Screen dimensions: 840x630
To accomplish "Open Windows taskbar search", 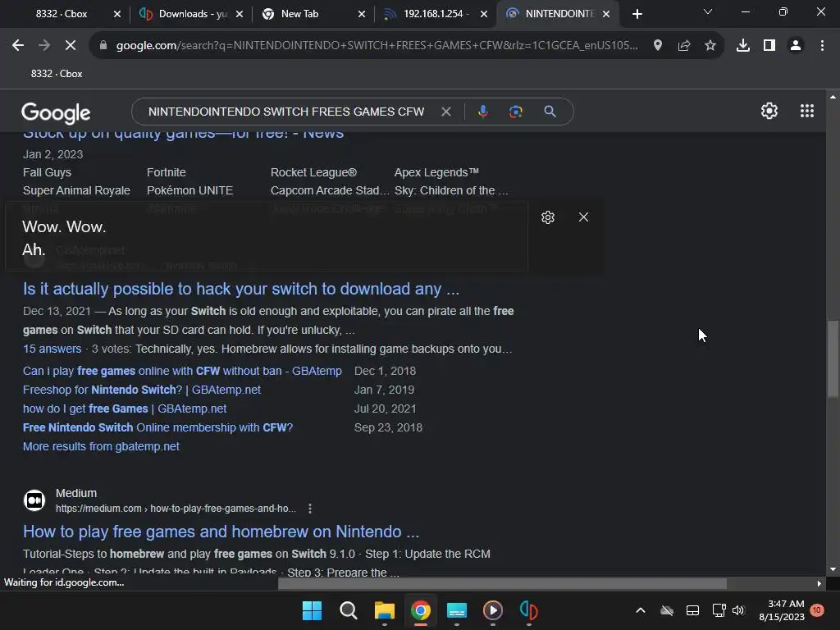I will click(348, 610).
